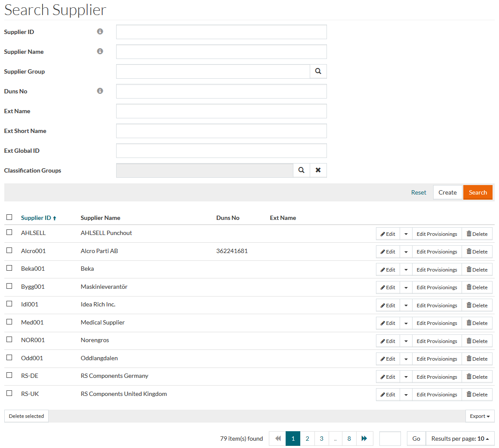Focus the Supplier Name input field

[221, 52]
